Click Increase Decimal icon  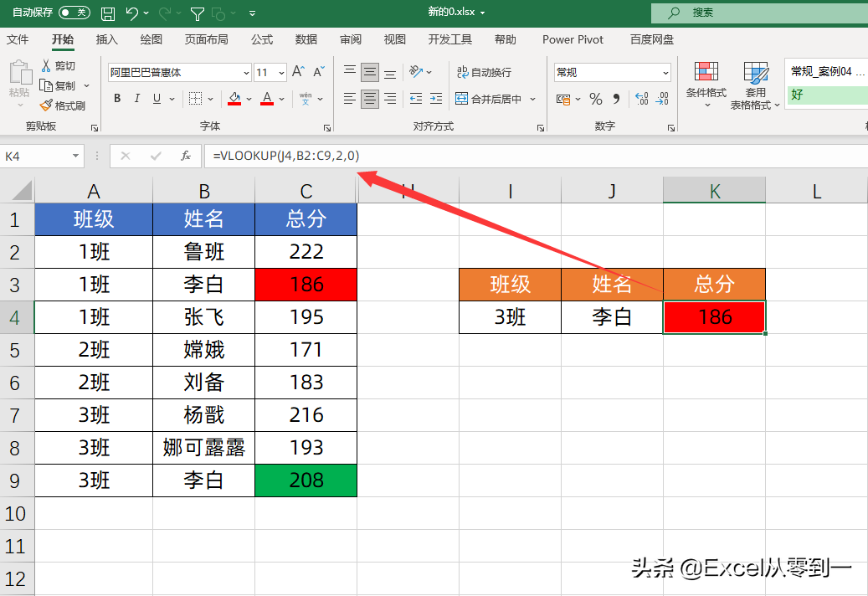click(642, 99)
